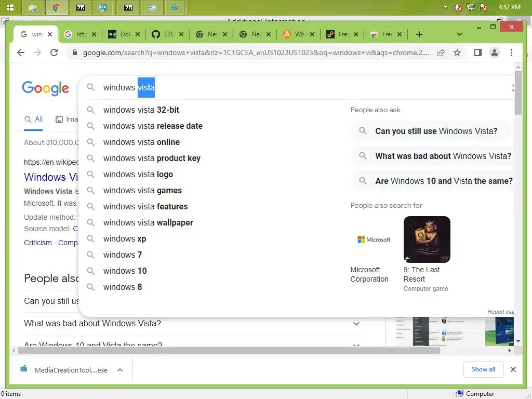Viewport: 532px width, 399px height.
Task: Share this page from the address bar
Action: (441, 52)
